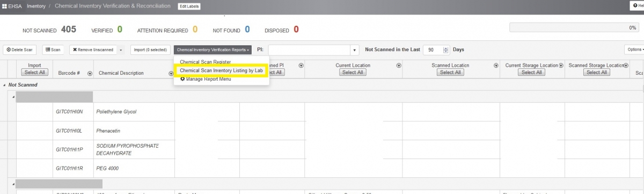This screenshot has height=194, width=644.
Task: Select All under Scanned Location
Action: [x=450, y=73]
